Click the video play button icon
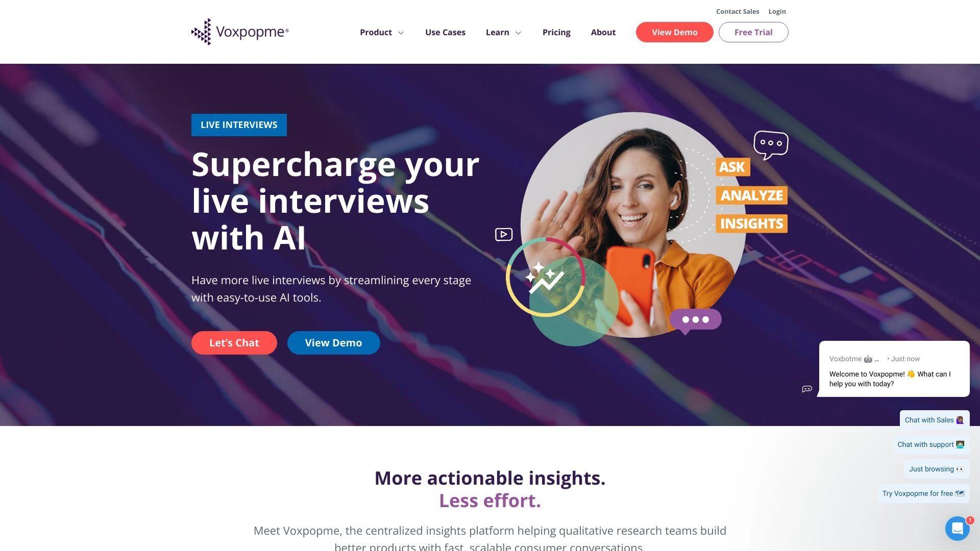The height and width of the screenshot is (551, 980). [x=503, y=234]
